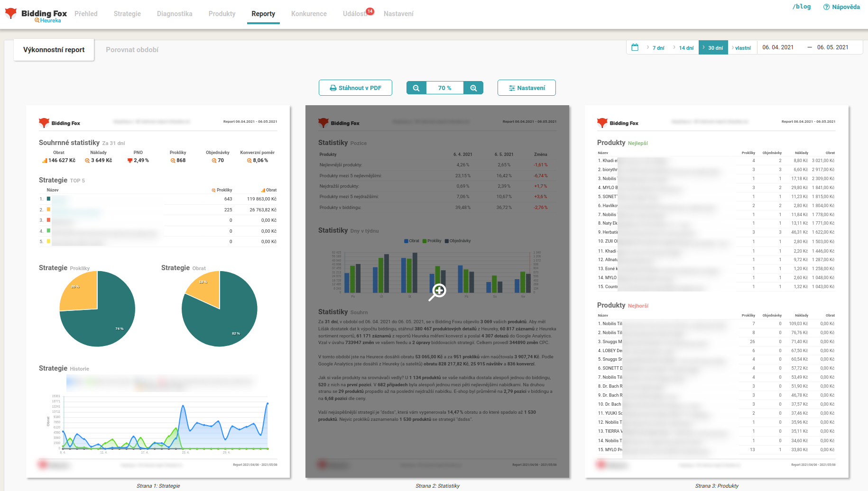Viewport: 868px width, 491px height.
Task: Zoom in the report preview
Action: pyautogui.click(x=473, y=88)
